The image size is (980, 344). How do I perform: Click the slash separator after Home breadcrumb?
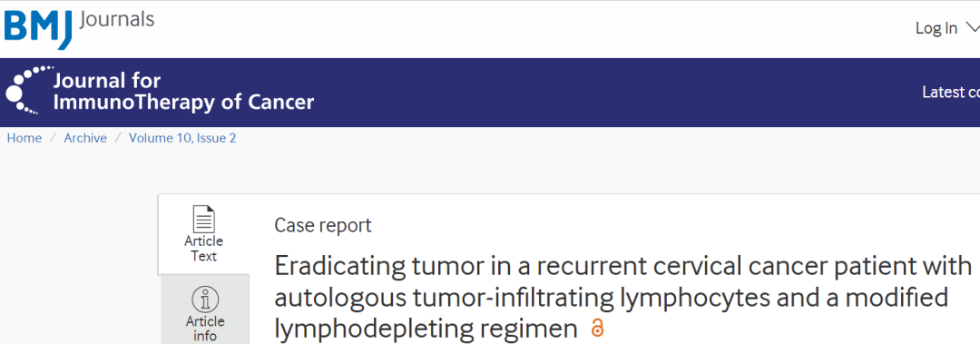[54, 138]
